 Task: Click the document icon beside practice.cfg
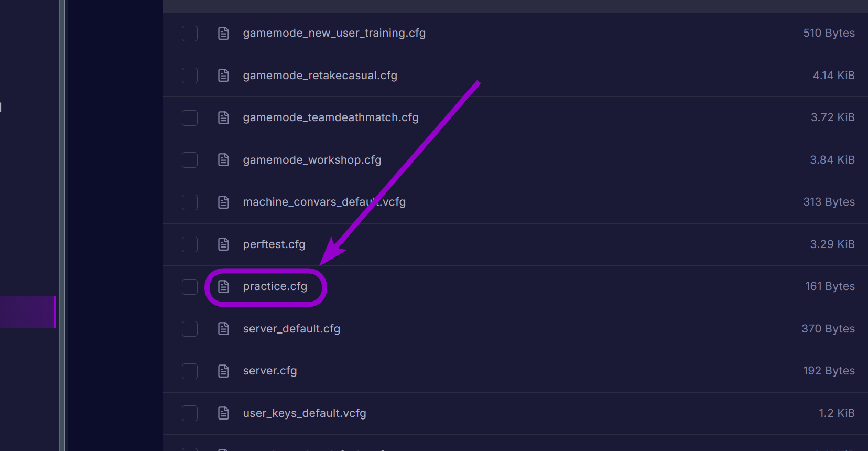(224, 287)
